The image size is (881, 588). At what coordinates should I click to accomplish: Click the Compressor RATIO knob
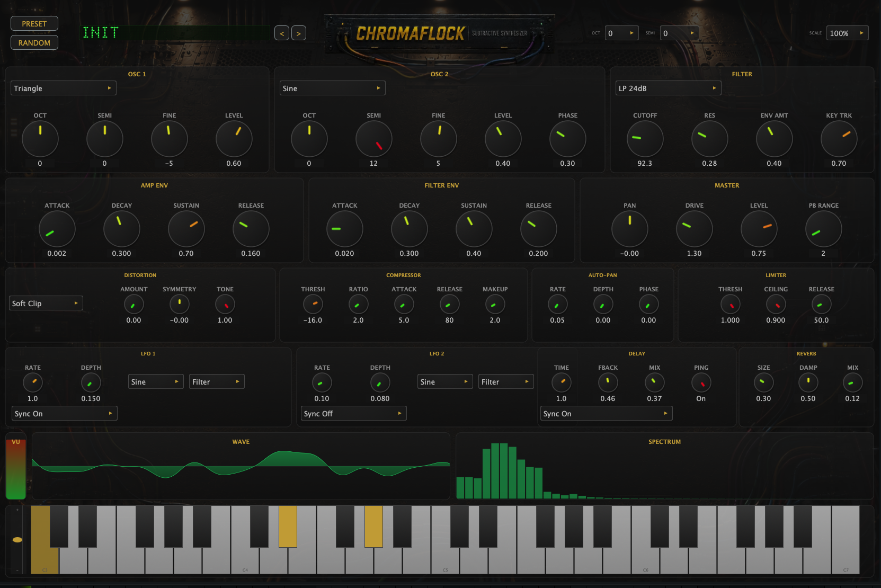(359, 304)
